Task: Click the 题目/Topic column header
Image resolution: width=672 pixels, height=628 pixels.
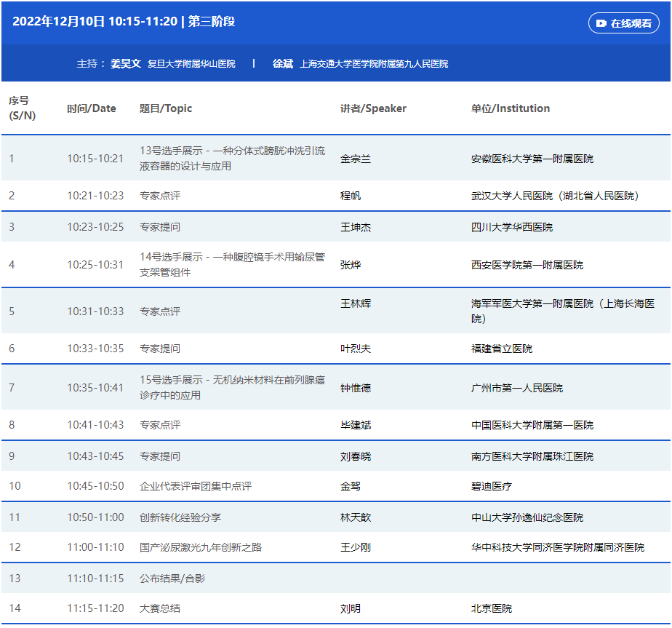Action: (166, 108)
